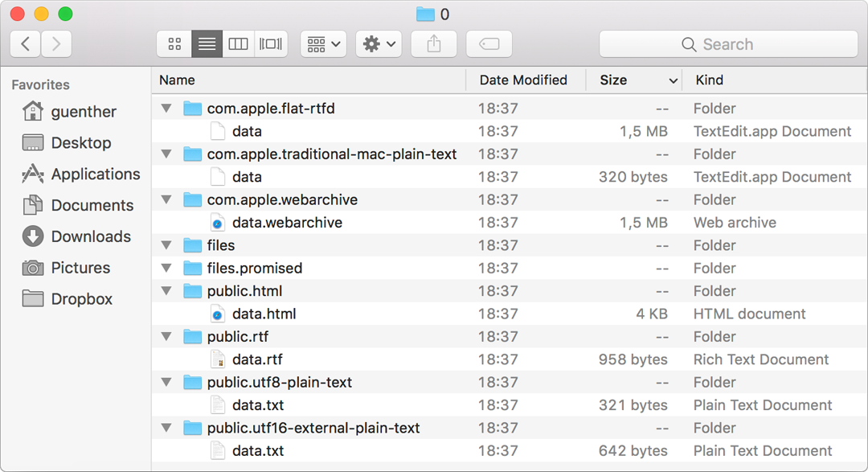Select the public.rtf folder name
868x472 pixels.
(x=237, y=336)
